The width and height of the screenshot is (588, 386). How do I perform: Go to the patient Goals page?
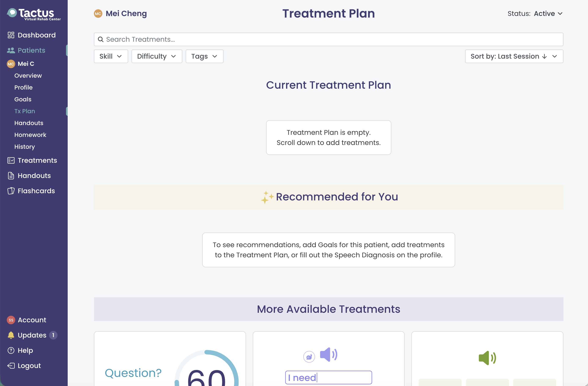tap(23, 99)
